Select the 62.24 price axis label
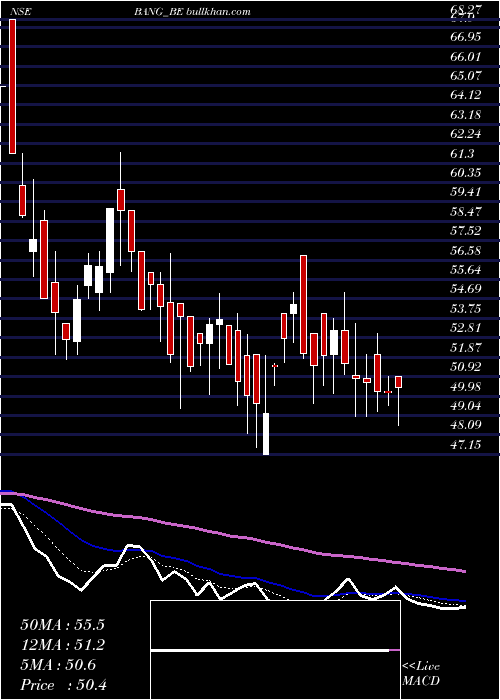Viewport: 500px width, 700px height. pos(466,134)
